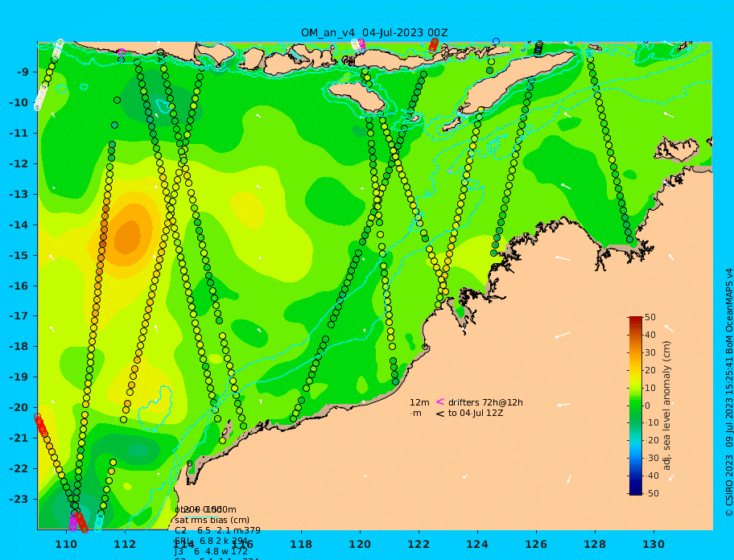Click the latitude axis label -10
The height and width of the screenshot is (560, 734).
pos(19,102)
